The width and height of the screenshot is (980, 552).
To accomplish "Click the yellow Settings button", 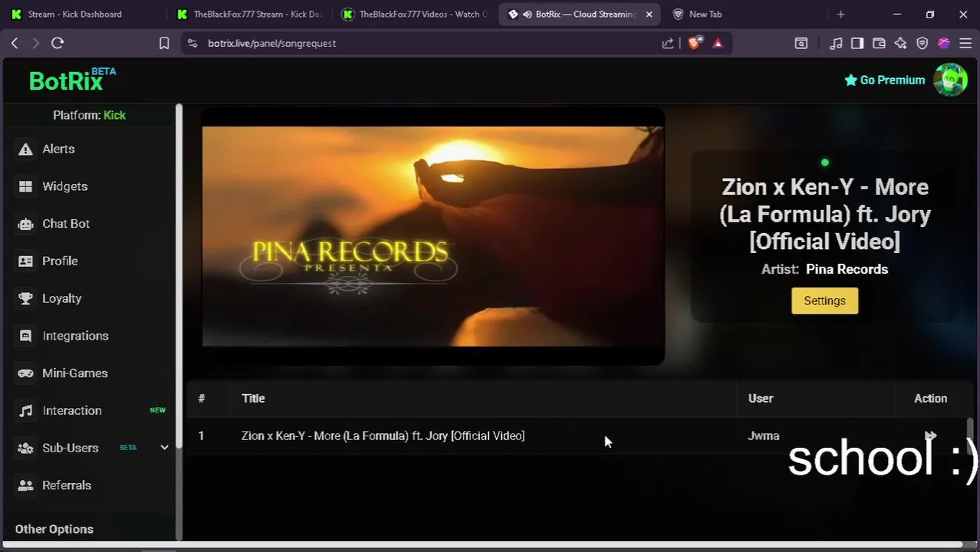I will [824, 301].
